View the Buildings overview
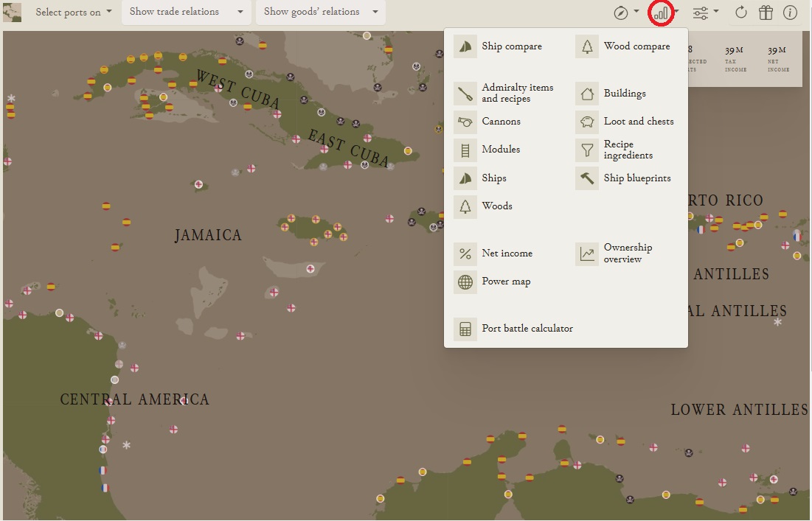Screen dimensions: 812x521 click(625, 93)
